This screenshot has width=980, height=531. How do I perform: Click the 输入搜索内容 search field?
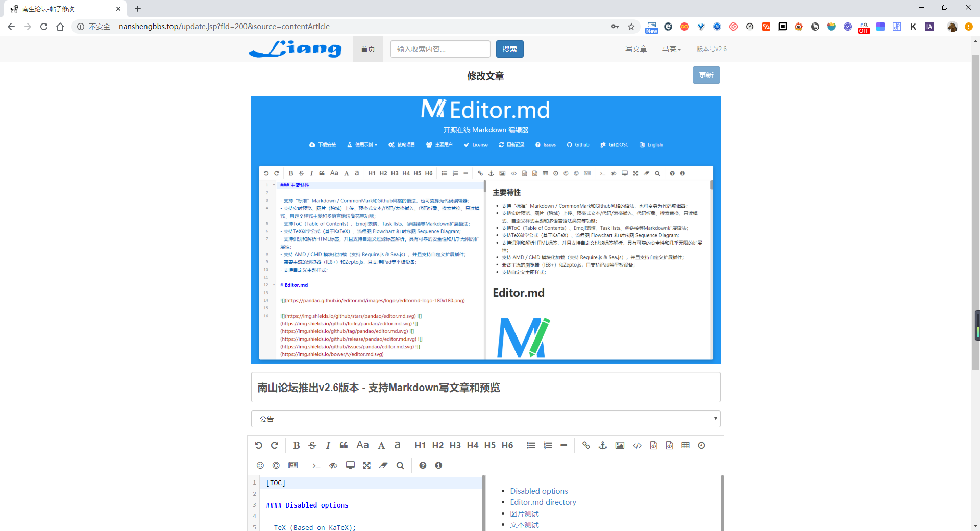point(440,49)
